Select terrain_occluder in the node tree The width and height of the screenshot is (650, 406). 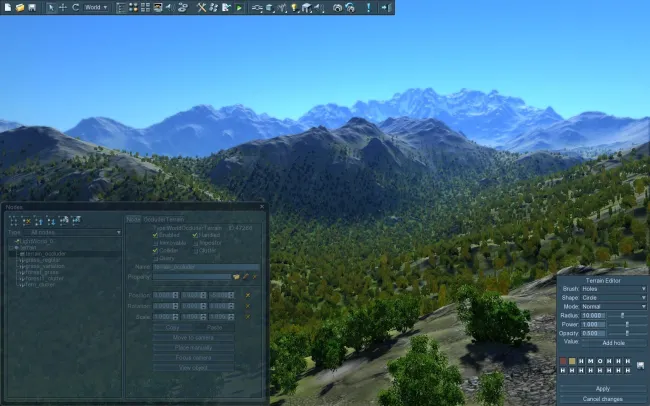[46, 254]
